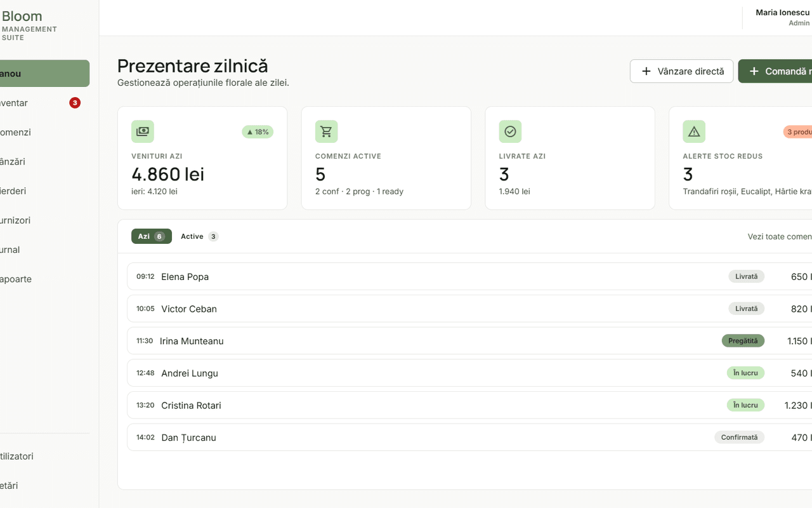Select the Dan Țurcanu order row

pos(469,438)
